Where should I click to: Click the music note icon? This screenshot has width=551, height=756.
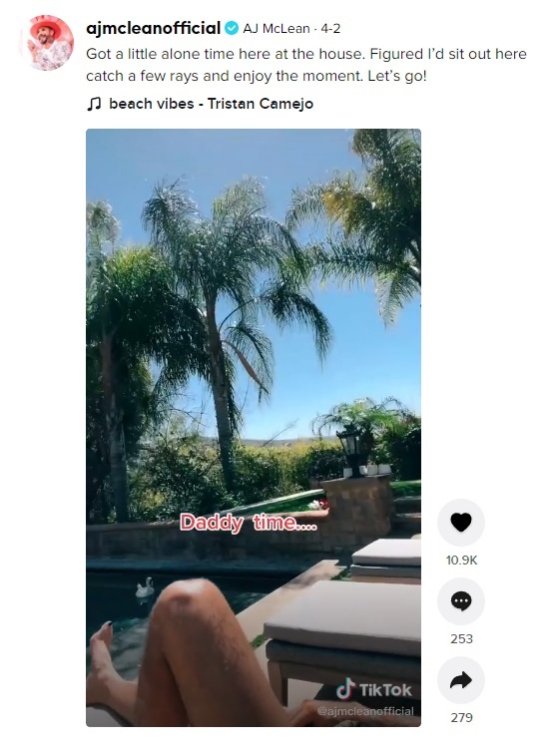94,104
